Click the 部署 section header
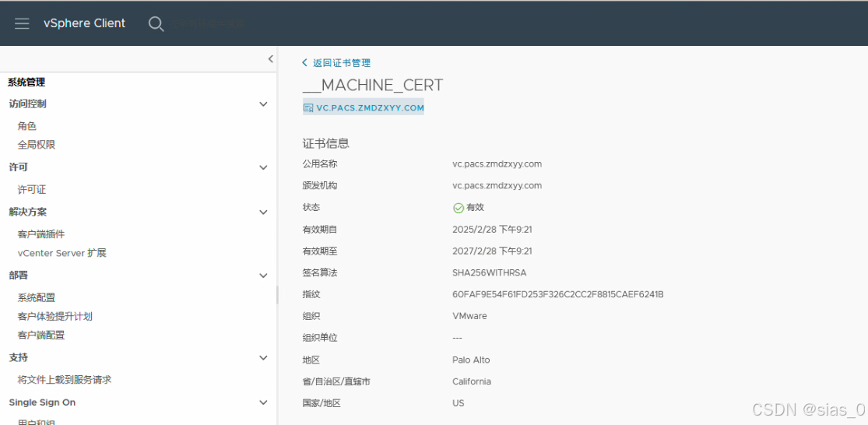The width and height of the screenshot is (868, 425). 18,275
